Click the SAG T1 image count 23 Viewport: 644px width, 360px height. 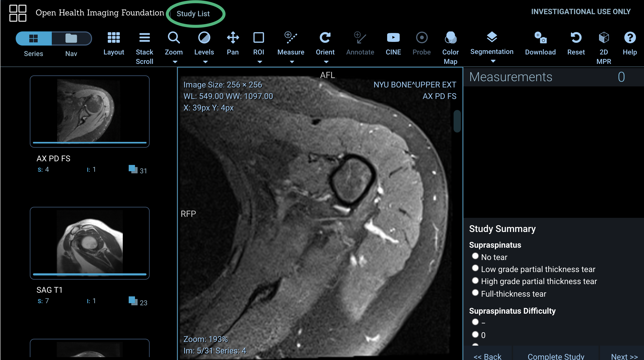[143, 303]
